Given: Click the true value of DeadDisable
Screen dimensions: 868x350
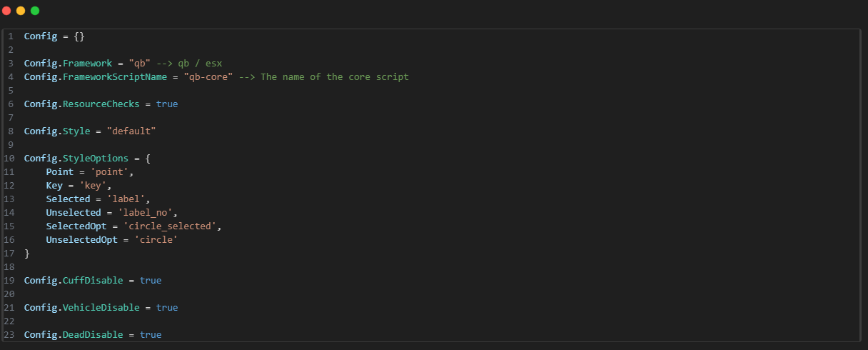Looking at the screenshot, I should click(151, 334).
